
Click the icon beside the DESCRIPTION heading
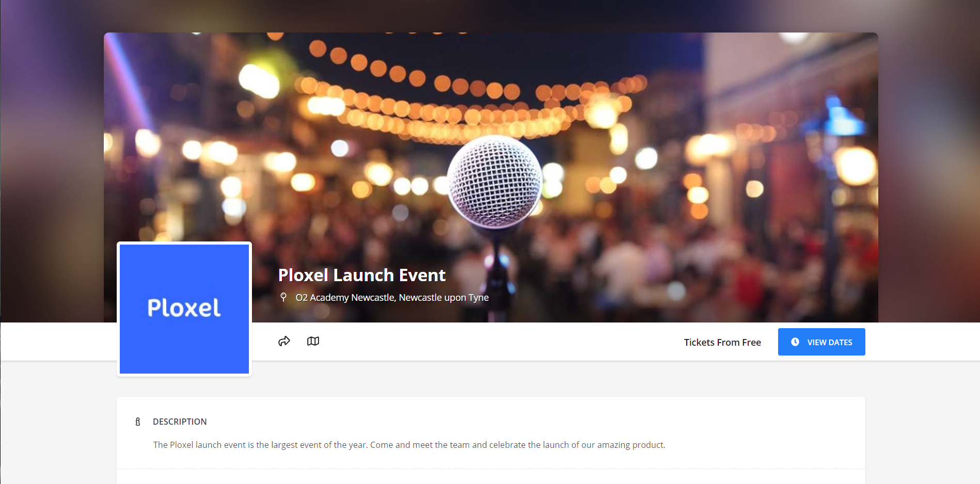click(138, 422)
